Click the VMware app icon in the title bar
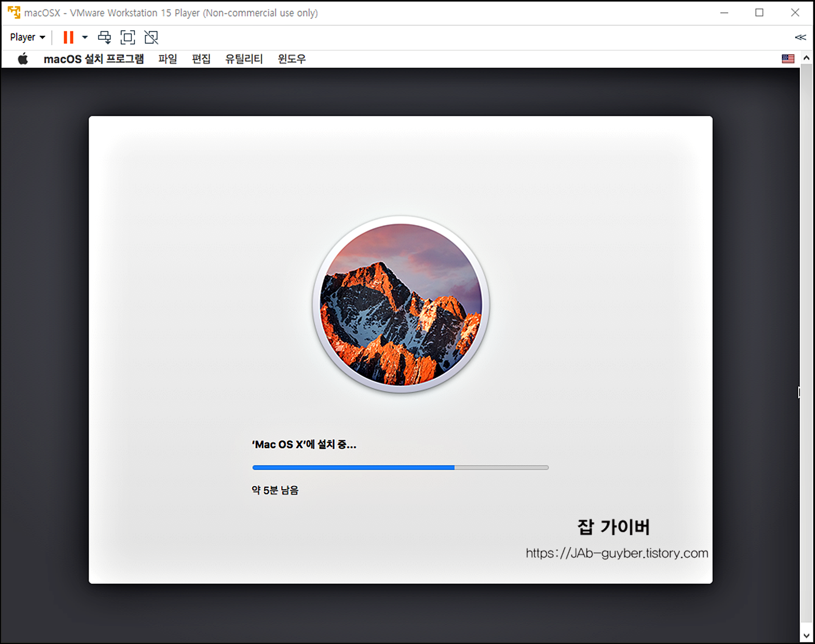The image size is (815, 644). (x=14, y=12)
